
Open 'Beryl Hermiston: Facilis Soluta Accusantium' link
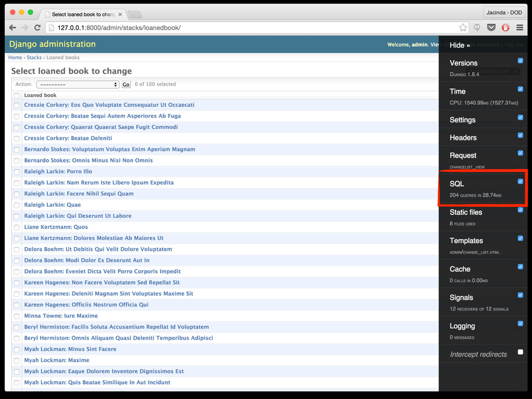[116, 327]
